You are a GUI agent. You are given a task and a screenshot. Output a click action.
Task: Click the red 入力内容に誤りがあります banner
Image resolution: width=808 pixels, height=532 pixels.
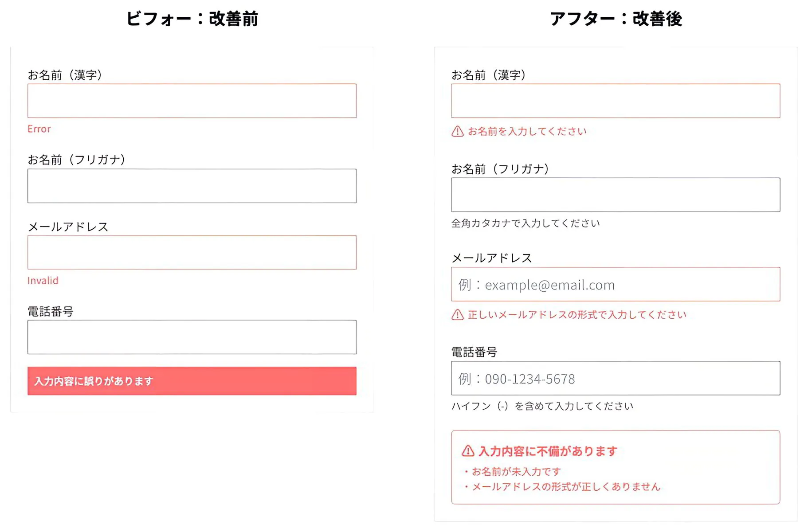(192, 381)
